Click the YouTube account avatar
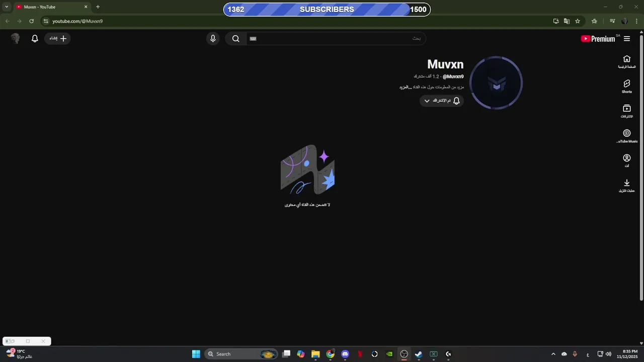Screen dimensions: 644x362 pyautogui.click(x=15, y=38)
